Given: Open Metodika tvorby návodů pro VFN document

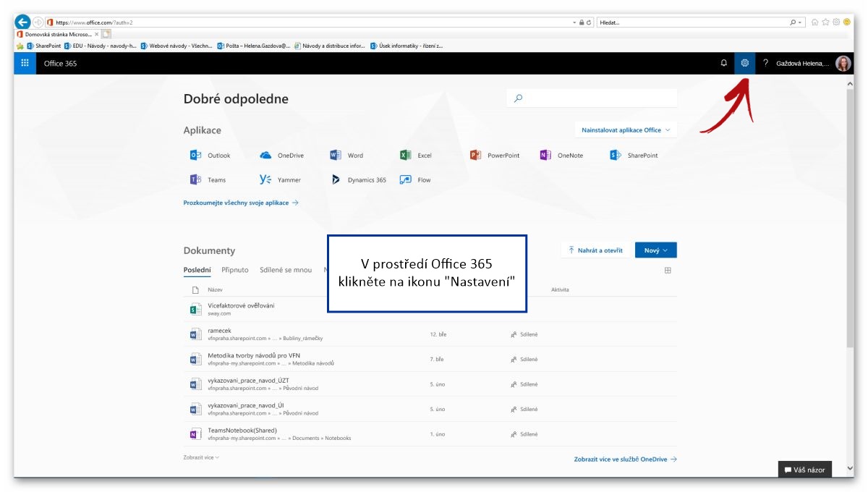Looking at the screenshot, I should 254,355.
